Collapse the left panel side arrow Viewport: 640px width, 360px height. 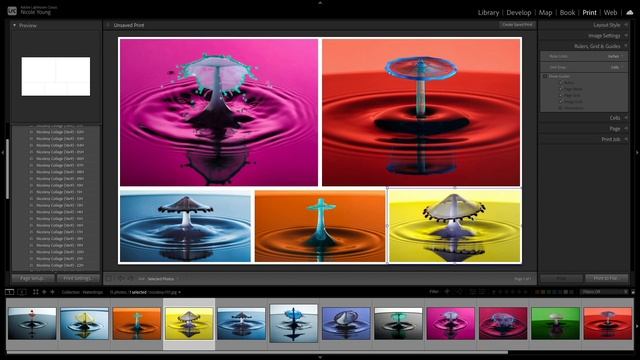coord(2,153)
